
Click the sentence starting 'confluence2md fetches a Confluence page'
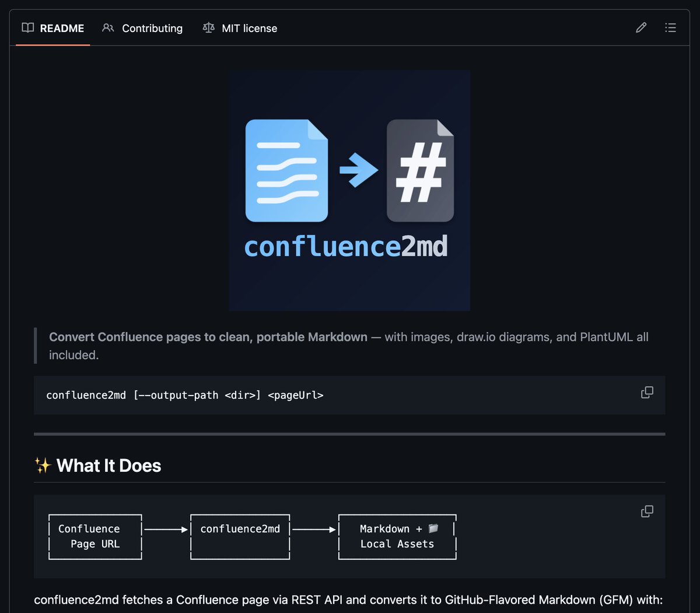click(348, 600)
